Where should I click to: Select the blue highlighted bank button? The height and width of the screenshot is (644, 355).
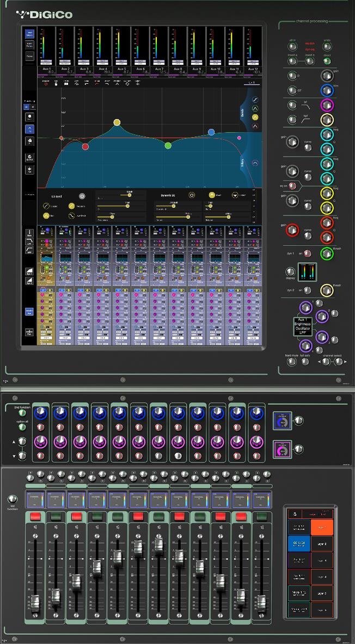click(299, 544)
